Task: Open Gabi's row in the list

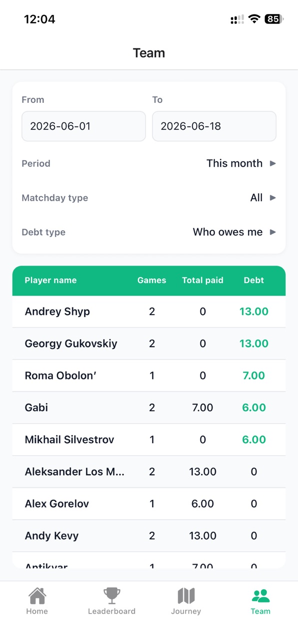Action: (149, 407)
